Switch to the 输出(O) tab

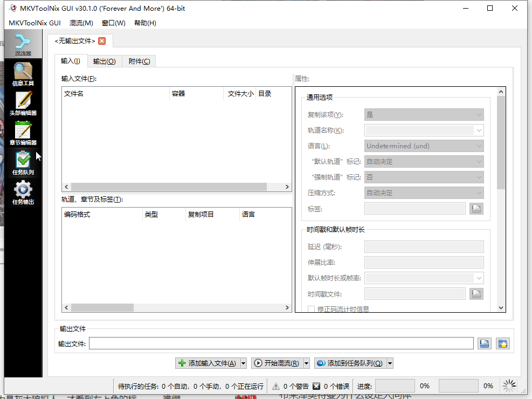pos(104,61)
